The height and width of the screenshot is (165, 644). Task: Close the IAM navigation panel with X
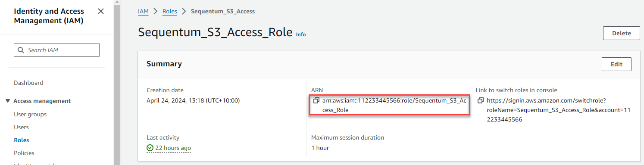pos(101,11)
